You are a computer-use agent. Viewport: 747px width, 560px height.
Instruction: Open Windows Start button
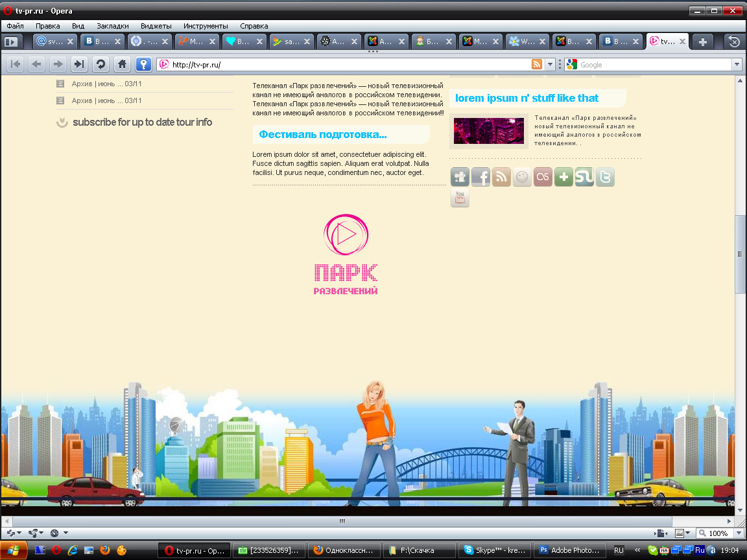[14, 550]
